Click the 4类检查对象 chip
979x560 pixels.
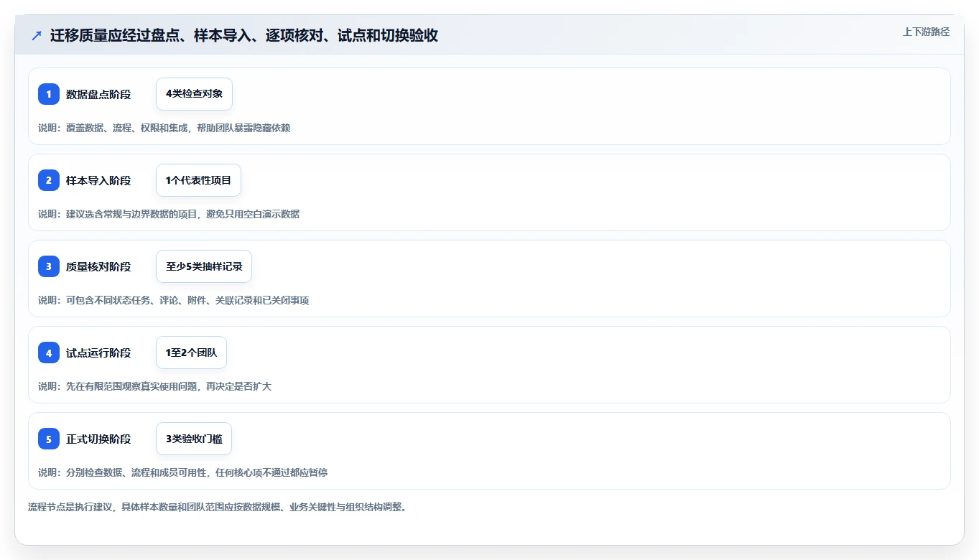click(x=194, y=94)
